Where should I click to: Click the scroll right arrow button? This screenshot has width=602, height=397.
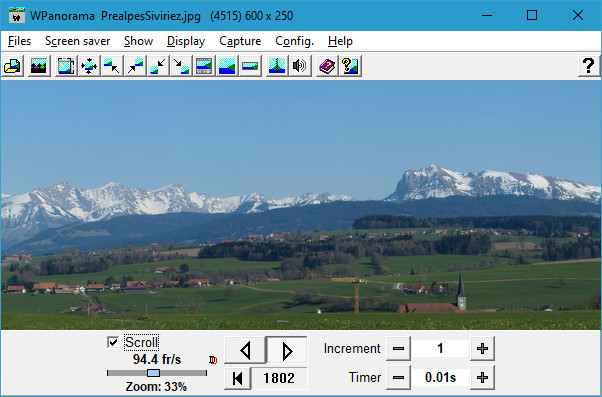286,350
